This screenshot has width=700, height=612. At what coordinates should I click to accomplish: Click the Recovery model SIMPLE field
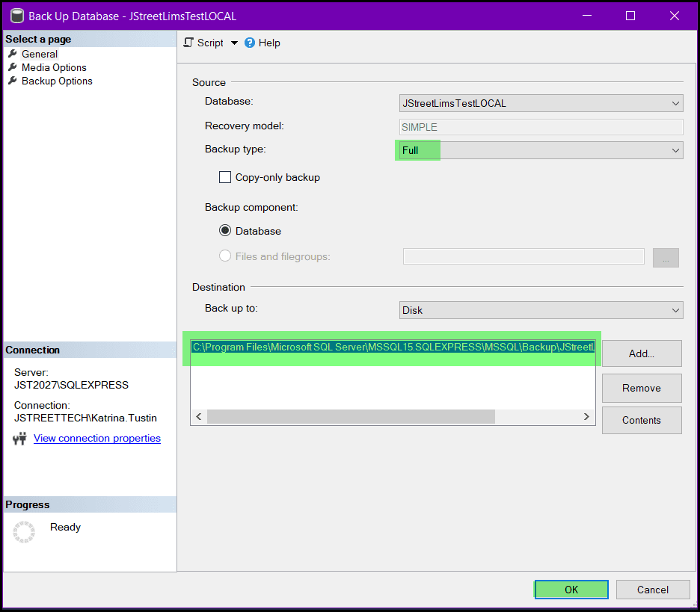[541, 127]
